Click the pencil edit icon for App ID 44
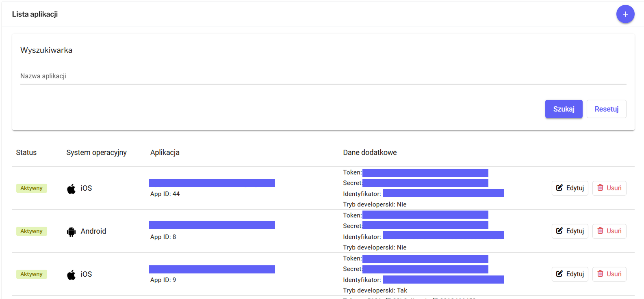Image resolution: width=644 pixels, height=299 pixels. 559,188
